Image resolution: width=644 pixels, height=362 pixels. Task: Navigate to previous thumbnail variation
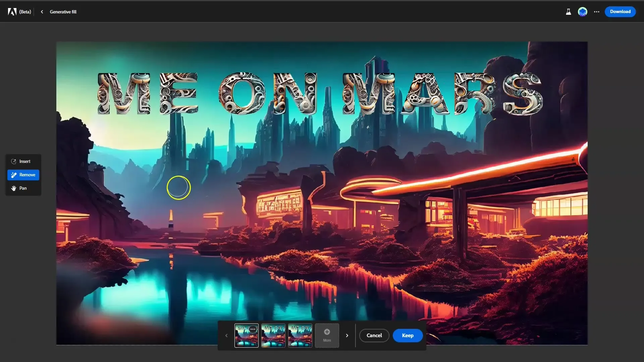226,335
